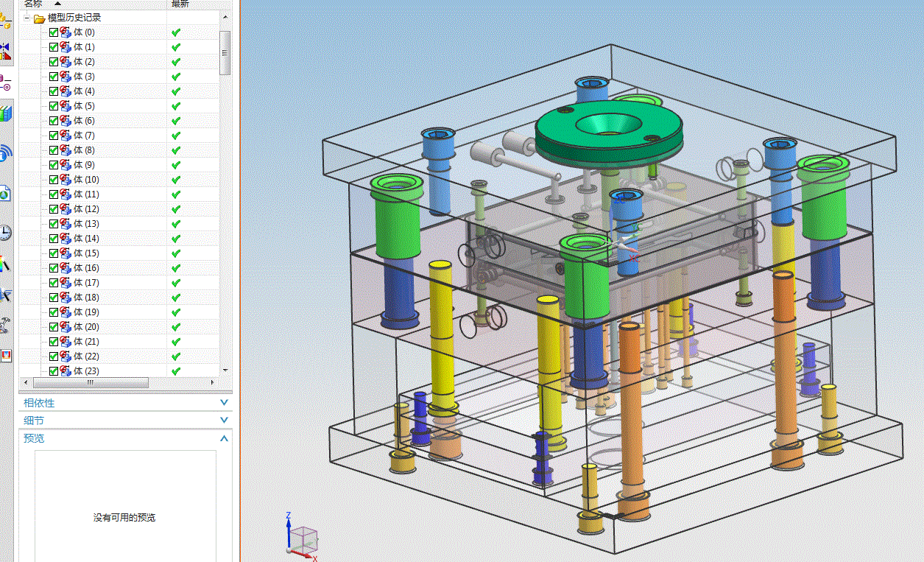
Task: Click the green up-to-date checkmark for 体 (16)
Action: click(176, 268)
